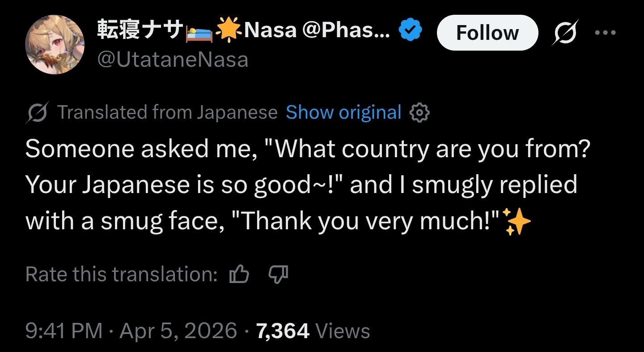Click the "Rate this translation:" label

tap(122, 274)
